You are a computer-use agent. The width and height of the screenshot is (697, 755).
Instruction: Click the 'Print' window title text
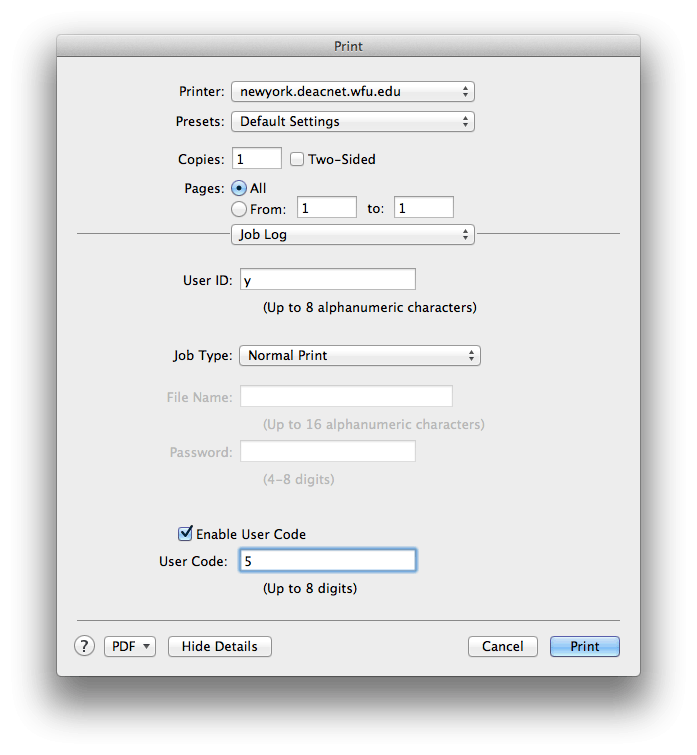pos(348,46)
